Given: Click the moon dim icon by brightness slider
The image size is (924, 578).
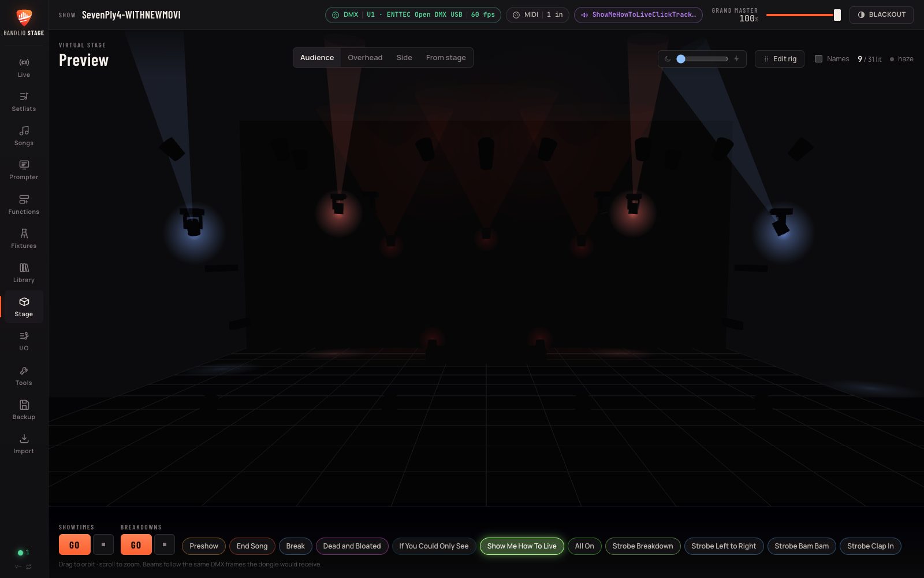Looking at the screenshot, I should (668, 59).
